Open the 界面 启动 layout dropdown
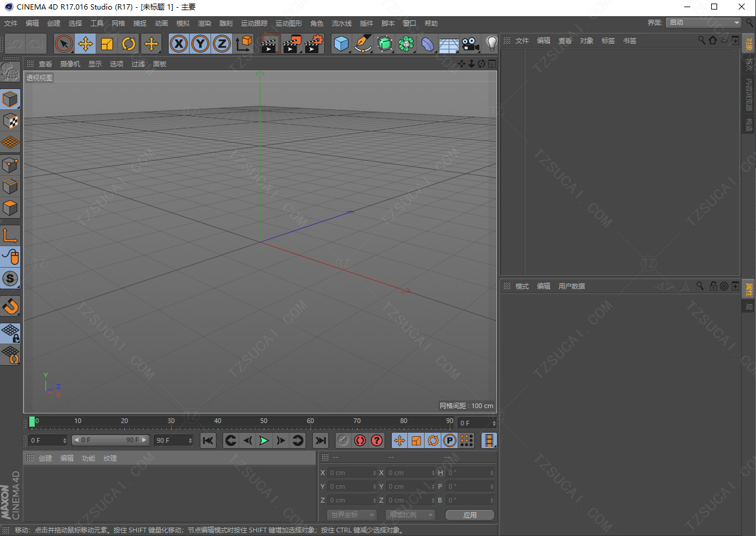Viewport: 756px width, 536px height. [x=703, y=23]
